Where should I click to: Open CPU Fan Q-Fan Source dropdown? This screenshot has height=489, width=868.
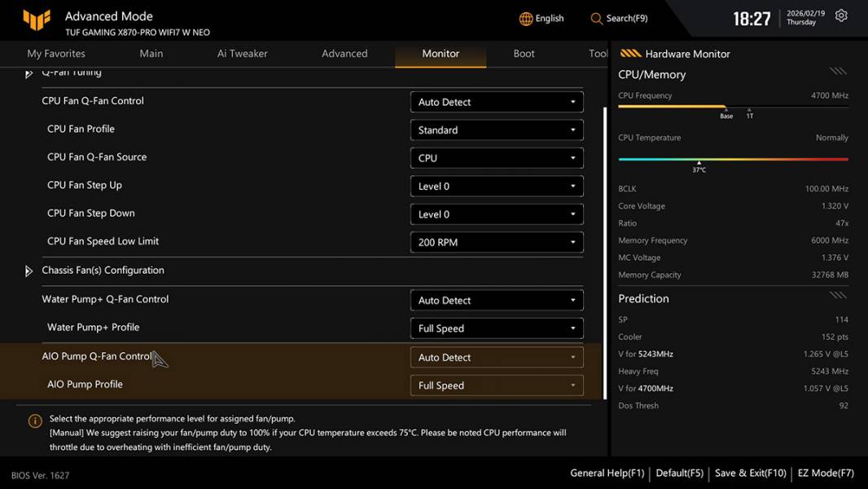pos(497,158)
